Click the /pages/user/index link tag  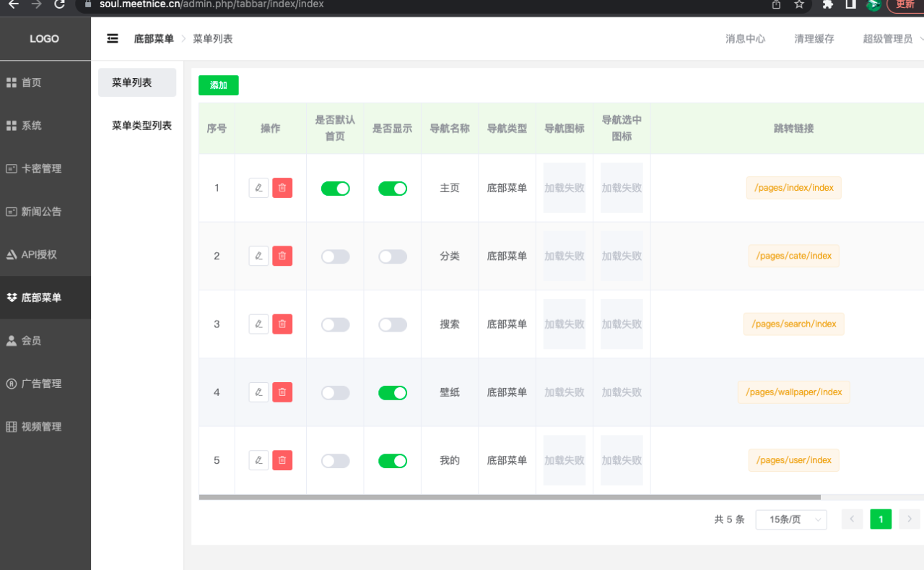(x=794, y=460)
